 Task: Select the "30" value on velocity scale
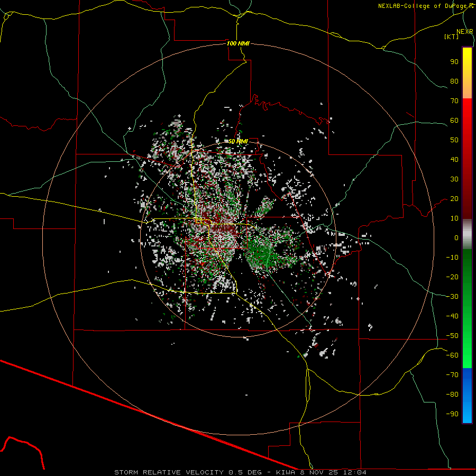pyautogui.click(x=454, y=179)
